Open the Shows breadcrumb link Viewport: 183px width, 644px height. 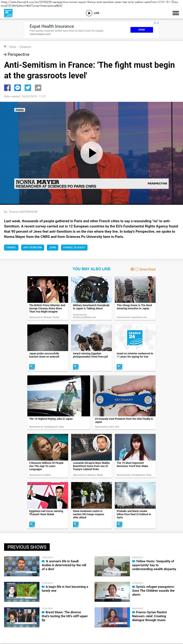[x=13, y=47]
